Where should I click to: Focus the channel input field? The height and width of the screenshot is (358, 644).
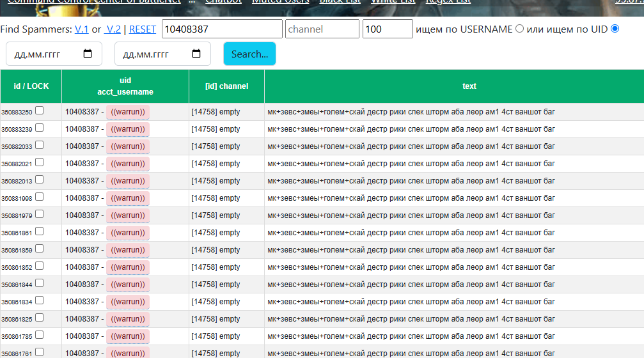click(322, 29)
